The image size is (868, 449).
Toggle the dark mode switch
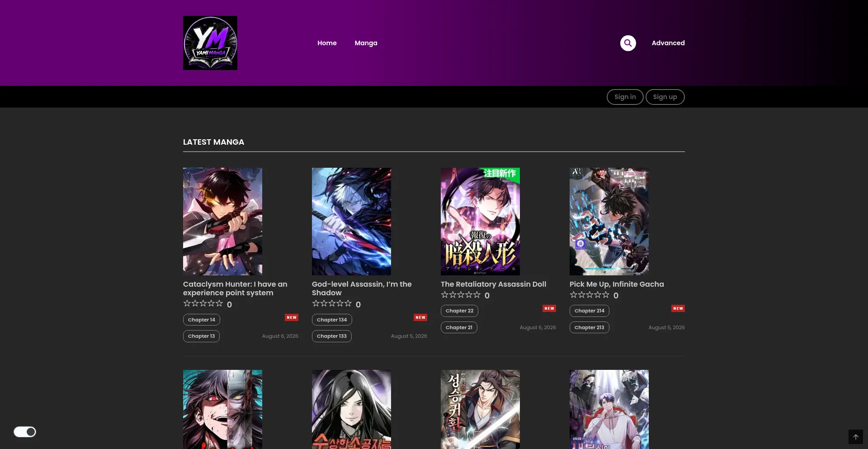click(25, 432)
